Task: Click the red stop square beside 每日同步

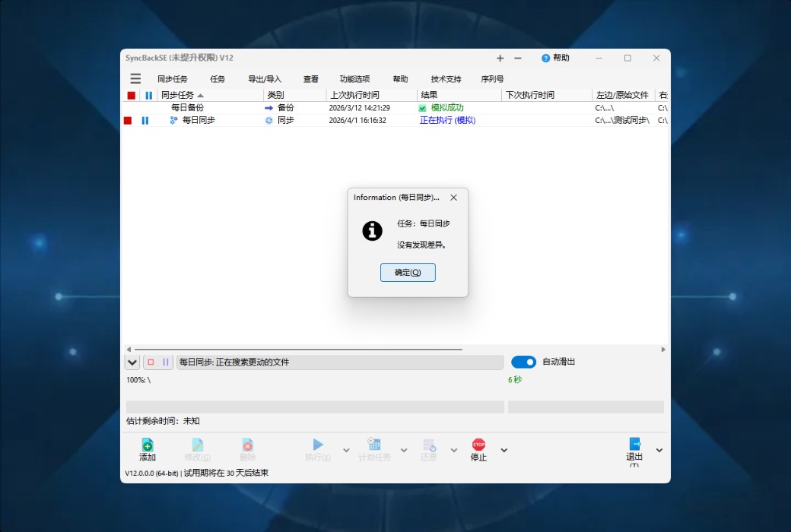Action: [x=128, y=119]
